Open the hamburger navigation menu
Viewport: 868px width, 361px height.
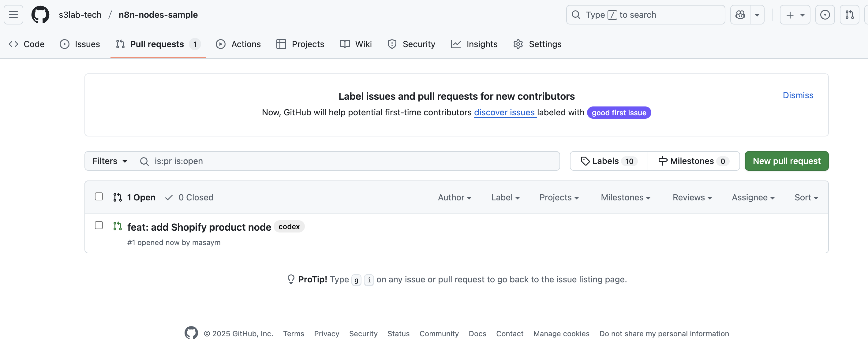pos(13,15)
